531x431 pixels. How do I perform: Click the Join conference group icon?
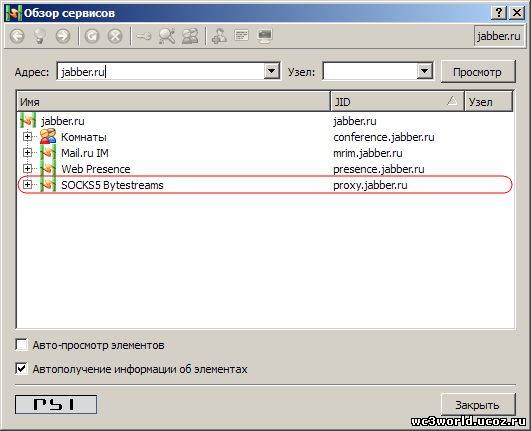190,36
